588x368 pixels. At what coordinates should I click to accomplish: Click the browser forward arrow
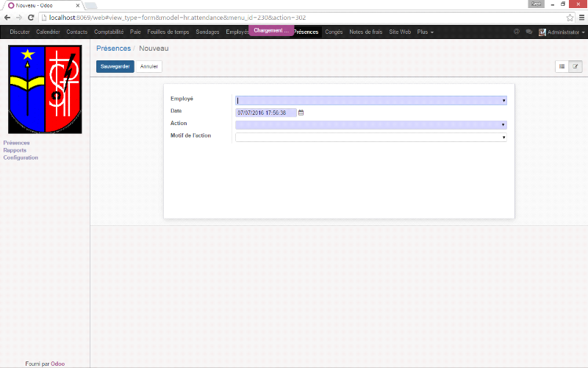pyautogui.click(x=19, y=18)
